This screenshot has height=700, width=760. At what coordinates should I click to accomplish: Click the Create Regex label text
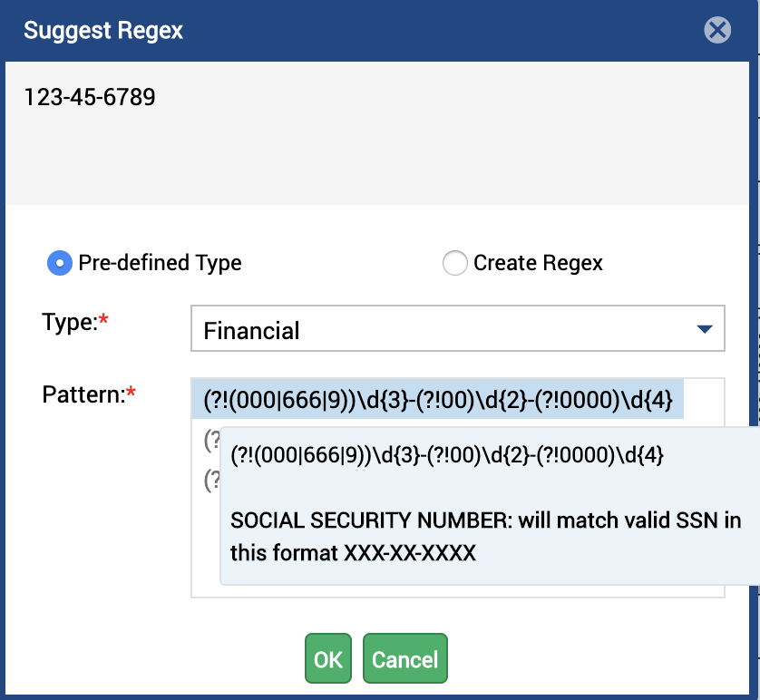(x=538, y=263)
